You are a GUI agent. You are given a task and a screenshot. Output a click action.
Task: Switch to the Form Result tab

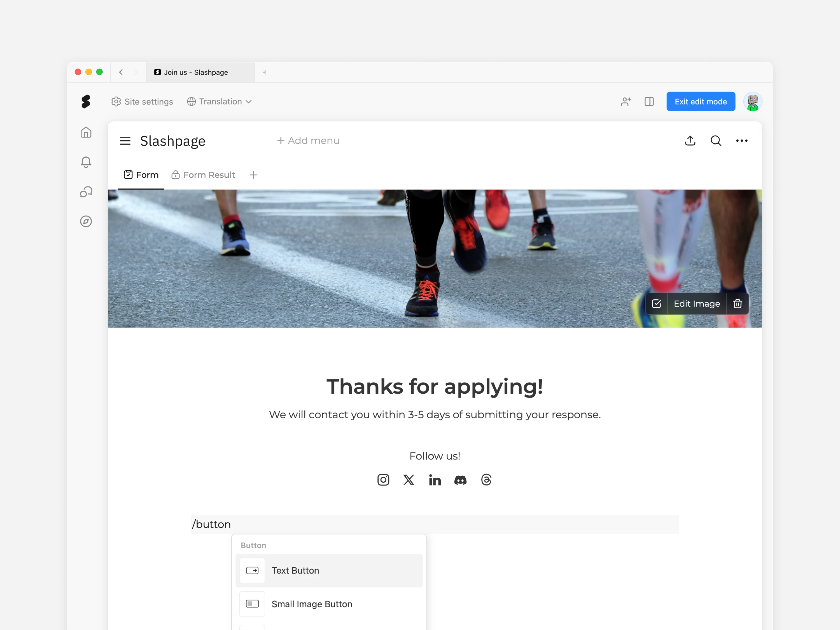[203, 175]
